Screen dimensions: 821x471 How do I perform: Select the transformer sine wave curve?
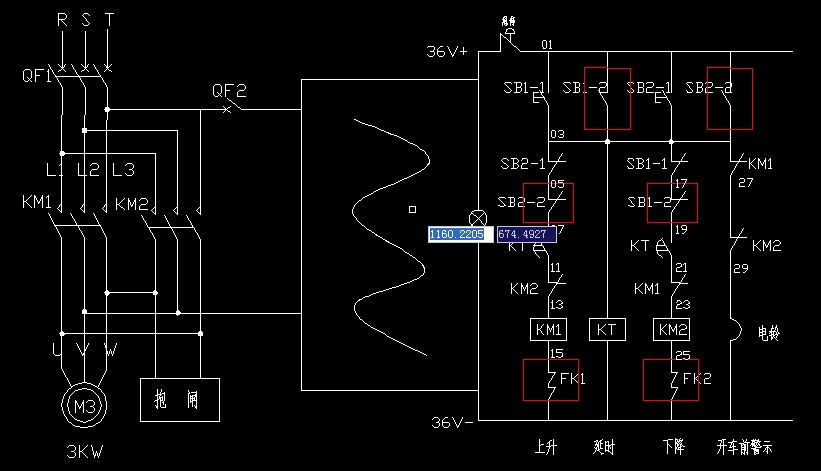(x=390, y=240)
